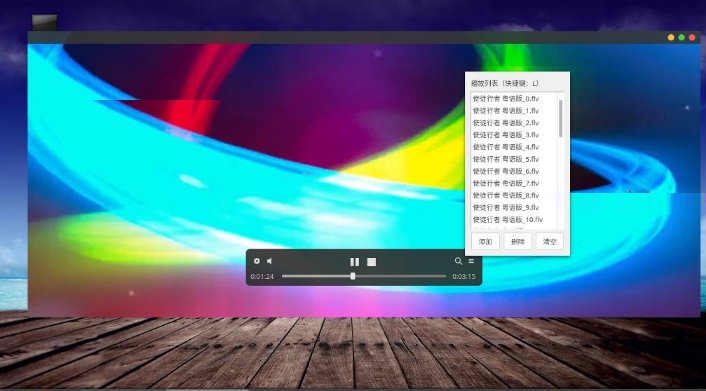Click the 清空 (Clear) button in playlist
The width and height of the screenshot is (706, 391).
point(550,242)
